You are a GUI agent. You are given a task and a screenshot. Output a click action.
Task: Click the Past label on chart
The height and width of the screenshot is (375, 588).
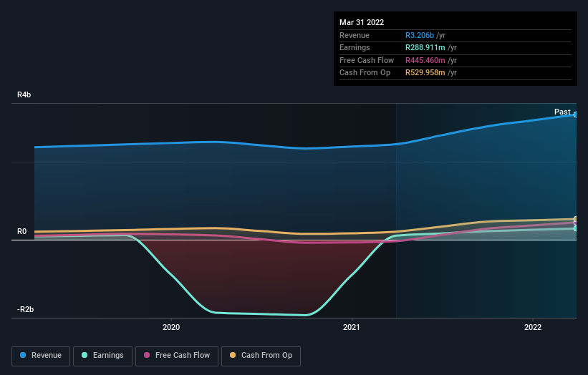click(562, 112)
